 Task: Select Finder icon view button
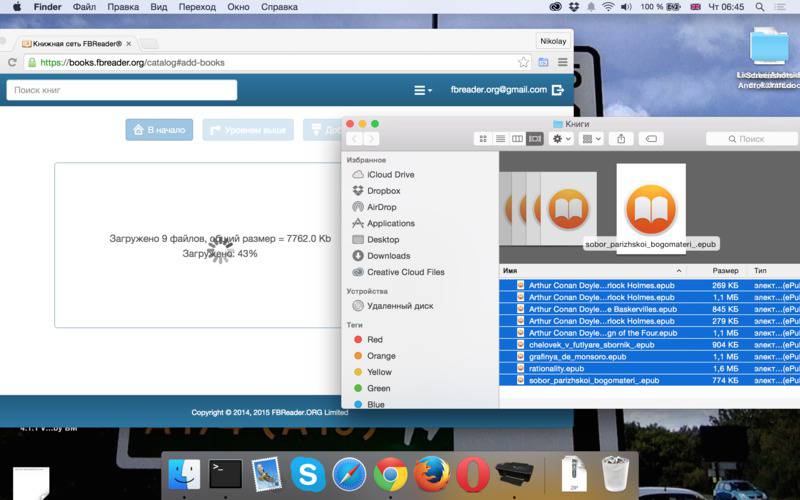(x=483, y=139)
